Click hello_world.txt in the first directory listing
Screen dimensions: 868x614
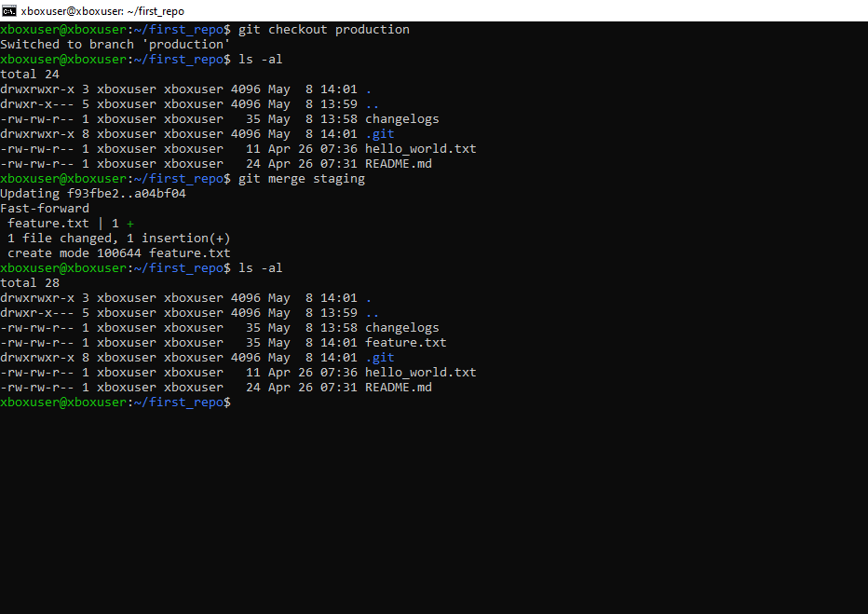point(420,149)
